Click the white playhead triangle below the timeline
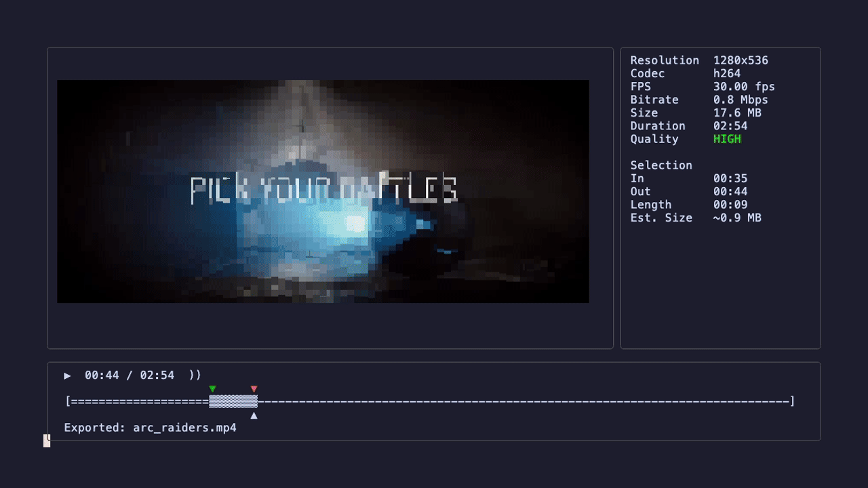 coord(254,415)
